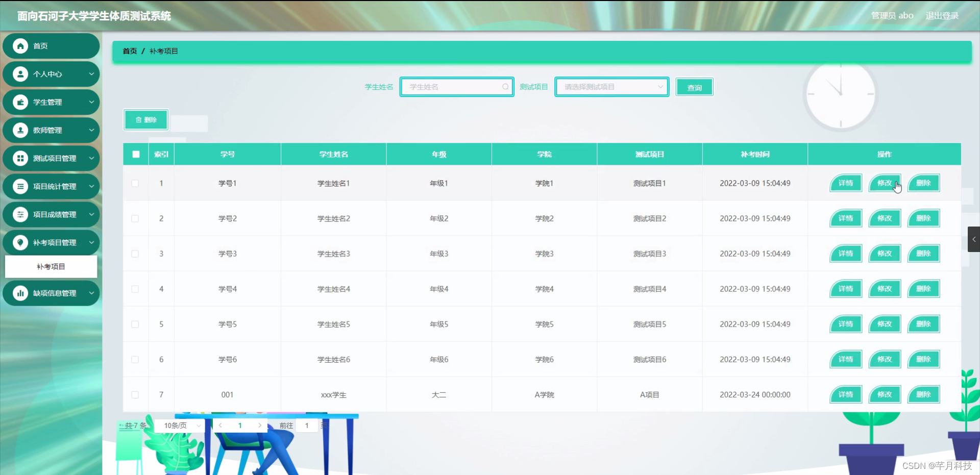Image resolution: width=980 pixels, height=475 pixels.
Task: Click the 项目统计管理 statistics icon
Action: coord(20,186)
